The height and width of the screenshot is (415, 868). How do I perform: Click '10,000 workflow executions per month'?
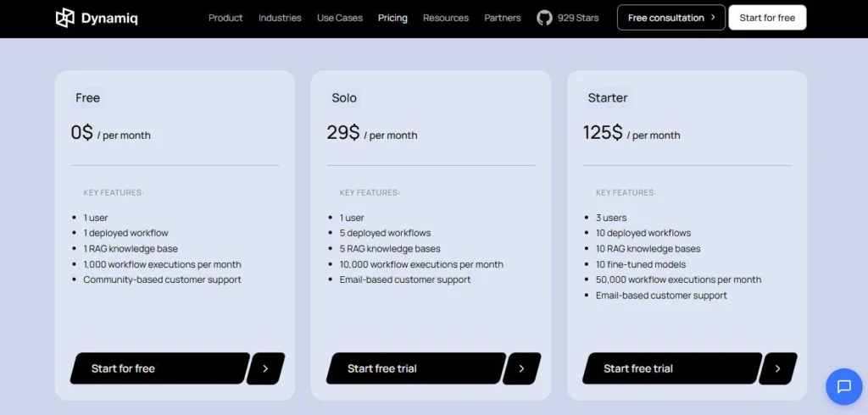(422, 264)
